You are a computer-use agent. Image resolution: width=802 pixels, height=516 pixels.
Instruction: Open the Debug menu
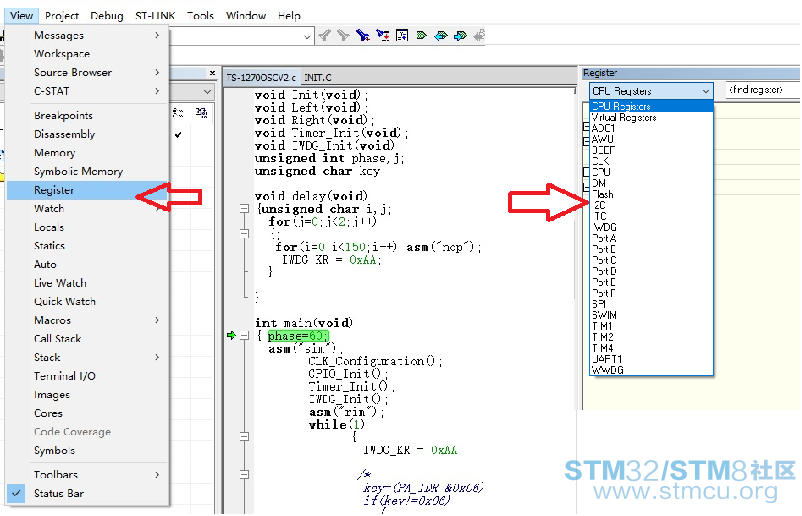click(106, 15)
